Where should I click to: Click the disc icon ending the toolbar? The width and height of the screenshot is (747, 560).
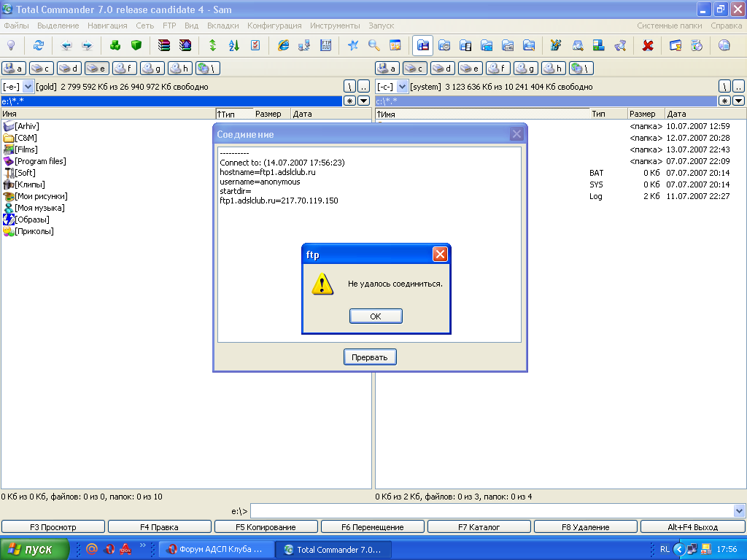(724, 45)
